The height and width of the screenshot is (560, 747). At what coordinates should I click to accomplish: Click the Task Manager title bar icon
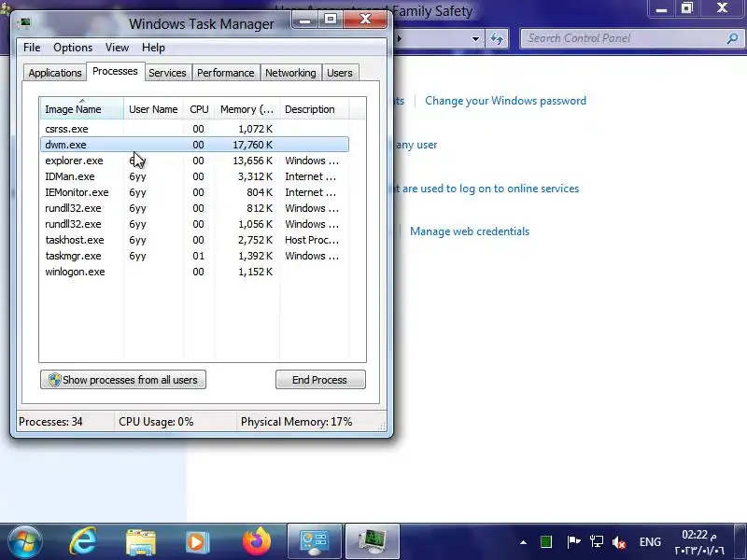(x=24, y=22)
